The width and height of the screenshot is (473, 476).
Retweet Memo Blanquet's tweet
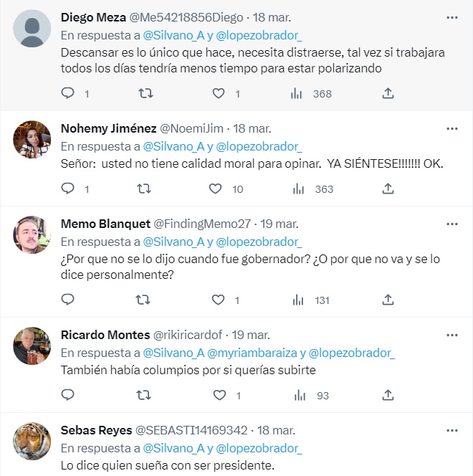144,300
